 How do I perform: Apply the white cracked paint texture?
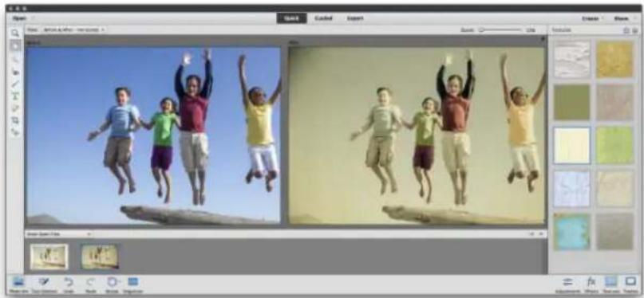571,59
